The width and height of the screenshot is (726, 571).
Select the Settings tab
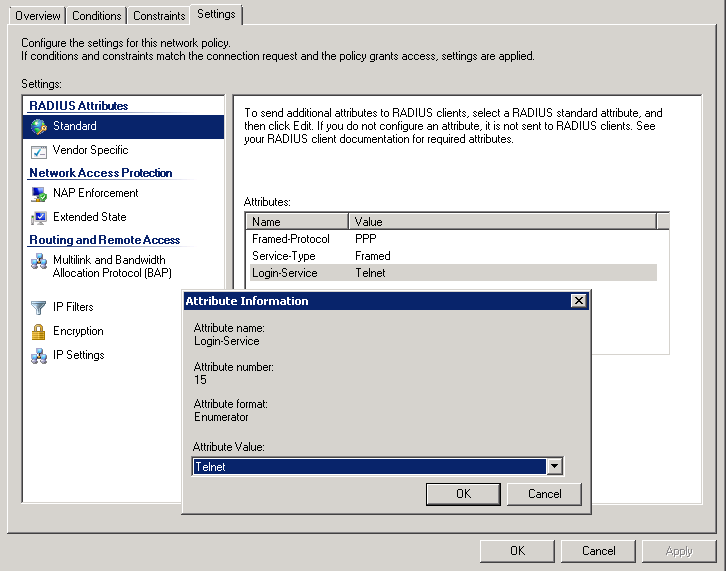pos(216,14)
